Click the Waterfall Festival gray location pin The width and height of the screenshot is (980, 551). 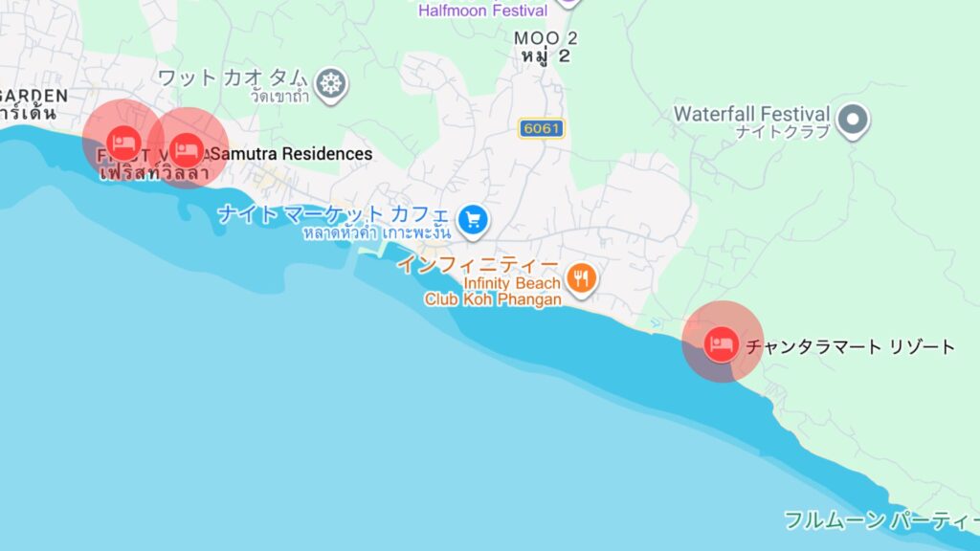(x=853, y=121)
